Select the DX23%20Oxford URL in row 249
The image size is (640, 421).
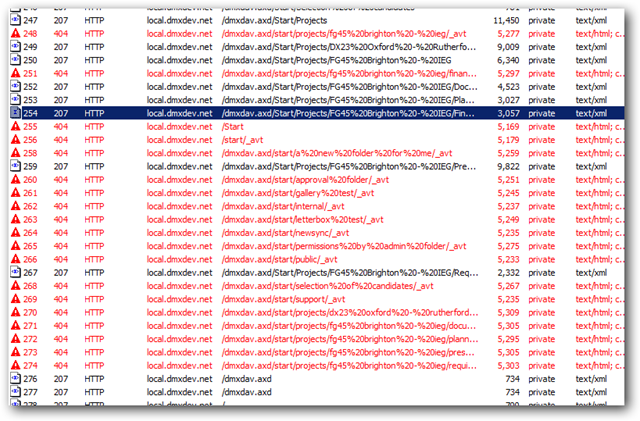click(x=349, y=47)
